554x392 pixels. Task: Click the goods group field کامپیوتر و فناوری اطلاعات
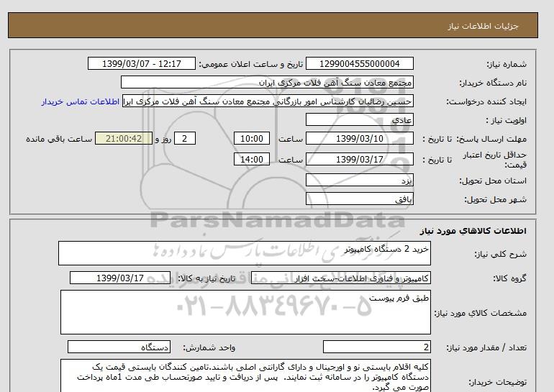pyautogui.click(x=340, y=278)
